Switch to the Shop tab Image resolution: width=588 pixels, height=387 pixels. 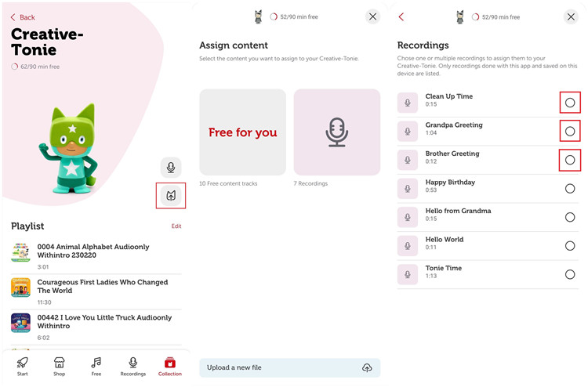[x=60, y=367]
